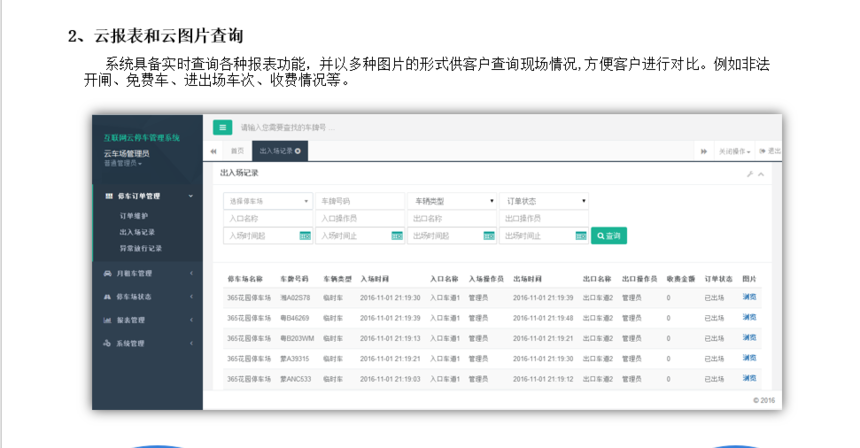Click plate number 蒙ANC533 cell
The width and height of the screenshot is (860, 448).
point(296,379)
